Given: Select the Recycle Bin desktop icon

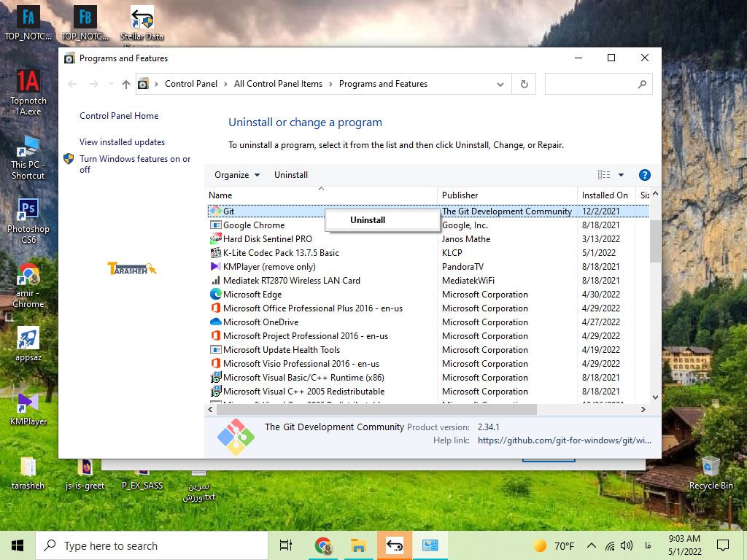Looking at the screenshot, I should (711, 472).
